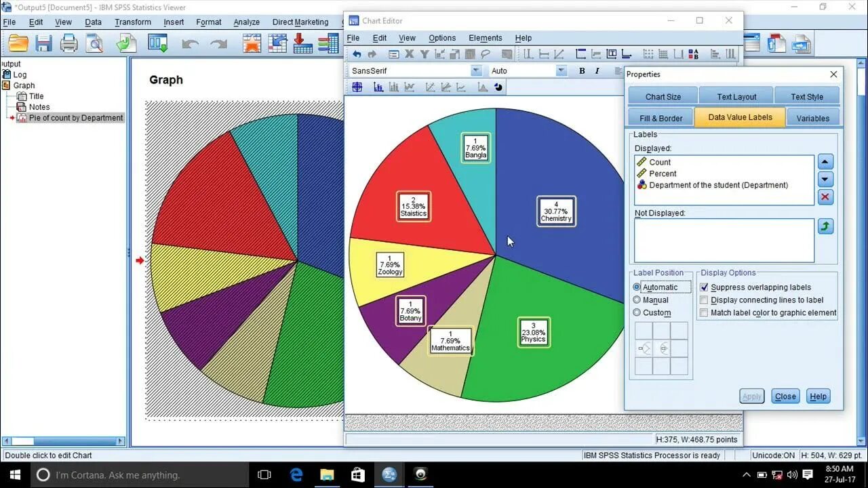Toggle Italic text formatting
Image resolution: width=868 pixels, height=488 pixels.
pyautogui.click(x=597, y=70)
